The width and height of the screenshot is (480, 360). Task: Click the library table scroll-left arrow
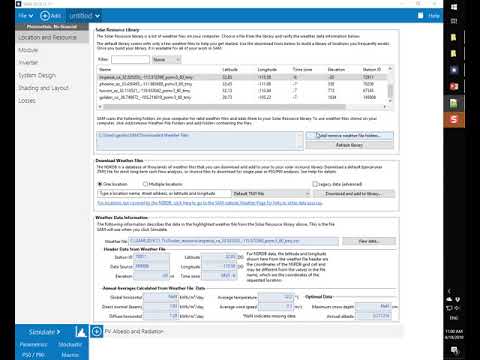pyautogui.click(x=100, y=107)
